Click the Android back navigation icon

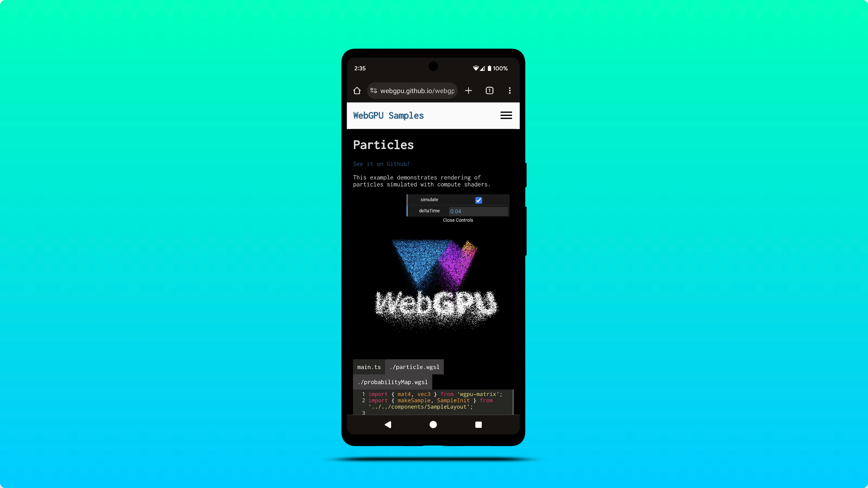388,424
